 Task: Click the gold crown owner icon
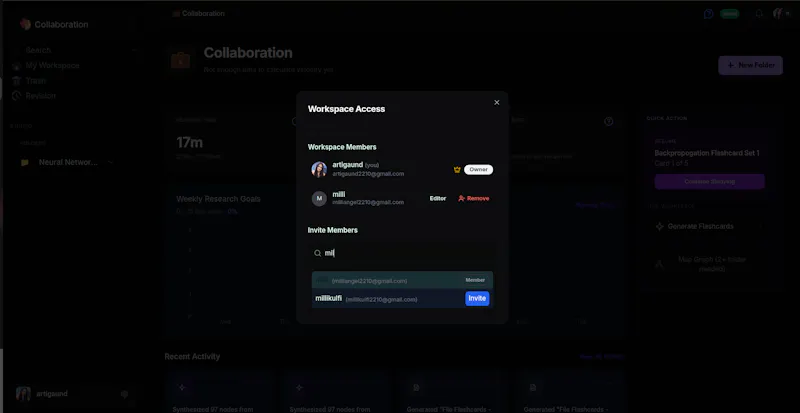(x=457, y=169)
